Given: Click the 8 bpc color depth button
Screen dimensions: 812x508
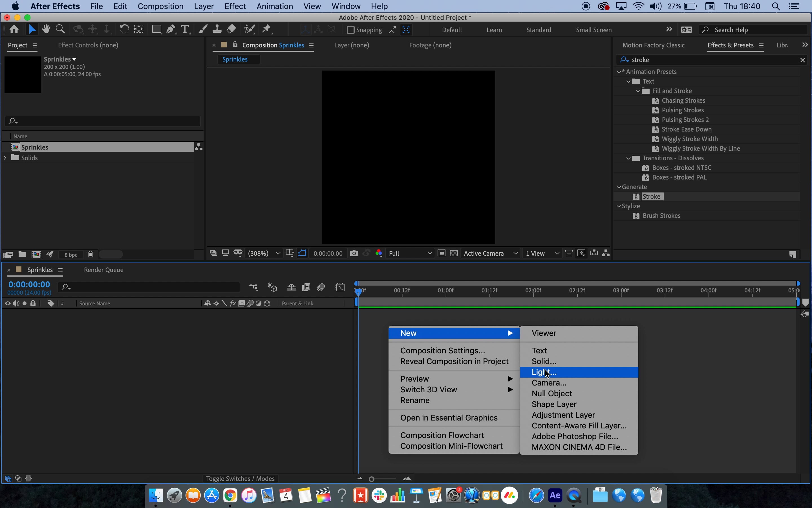Looking at the screenshot, I should pos(71,255).
